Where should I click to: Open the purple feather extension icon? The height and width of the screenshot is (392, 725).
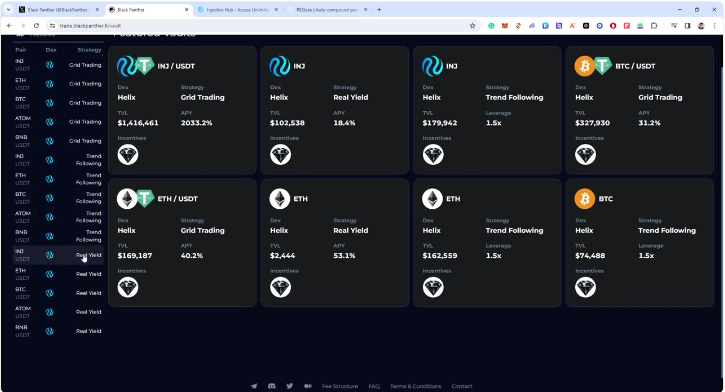click(x=532, y=26)
